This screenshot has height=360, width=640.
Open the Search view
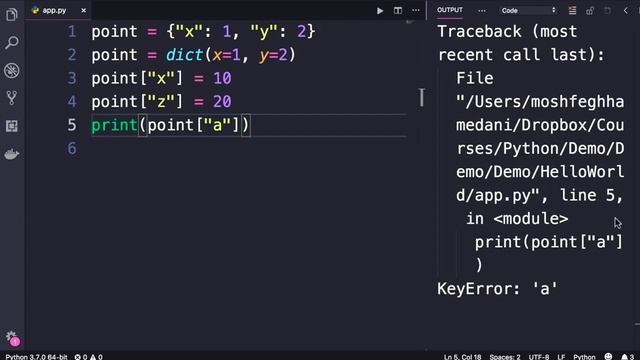coord(12,42)
